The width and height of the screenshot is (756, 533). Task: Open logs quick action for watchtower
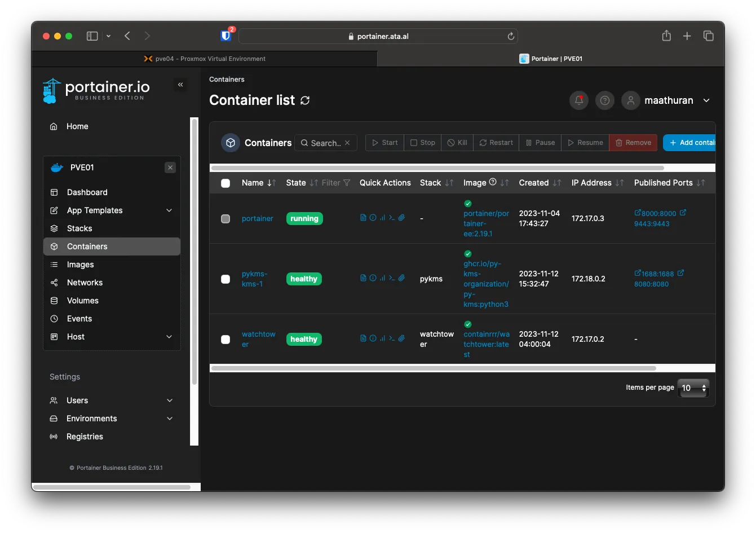(363, 338)
